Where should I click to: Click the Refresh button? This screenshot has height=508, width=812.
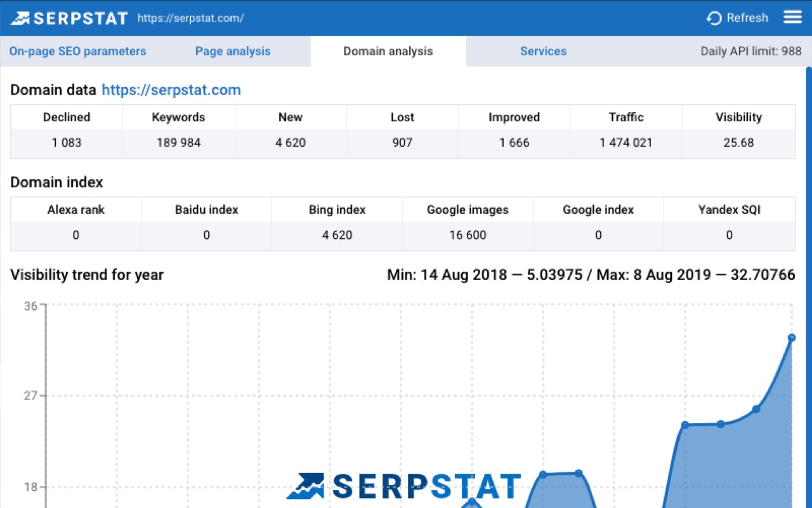[x=737, y=18]
